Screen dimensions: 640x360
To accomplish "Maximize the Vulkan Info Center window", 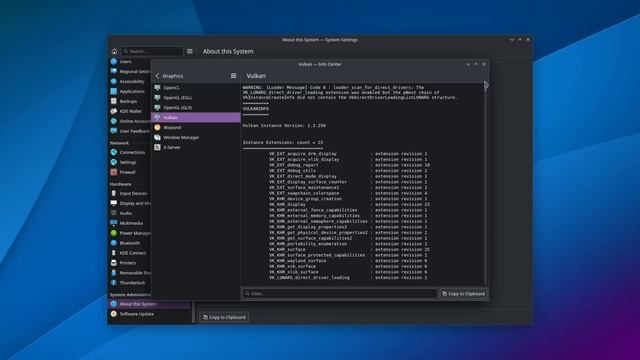I will click(476, 64).
